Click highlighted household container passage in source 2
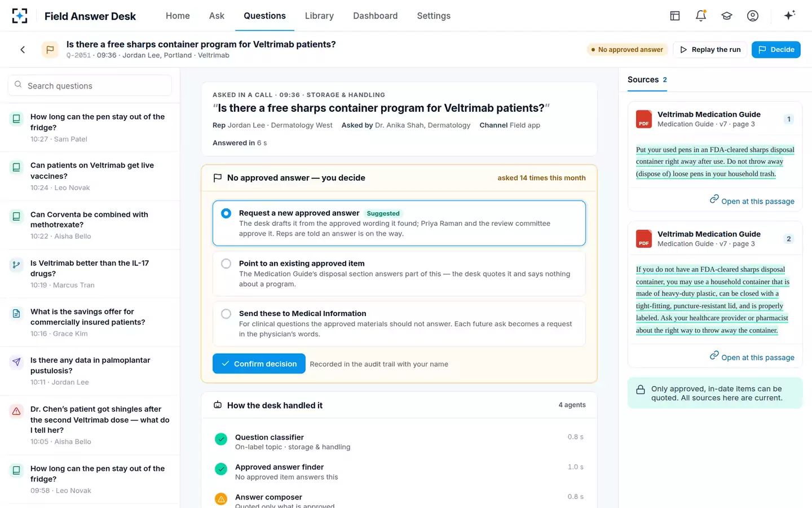The height and width of the screenshot is (508, 812). 713,300
